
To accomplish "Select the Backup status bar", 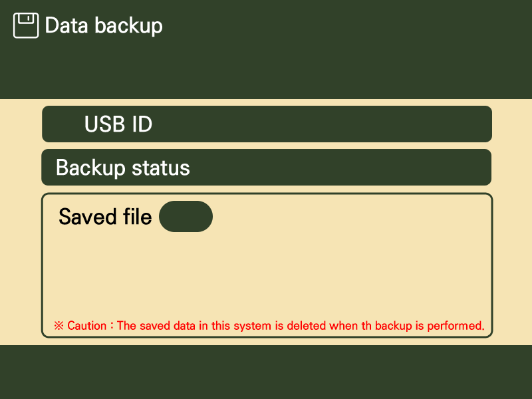I will (x=267, y=168).
